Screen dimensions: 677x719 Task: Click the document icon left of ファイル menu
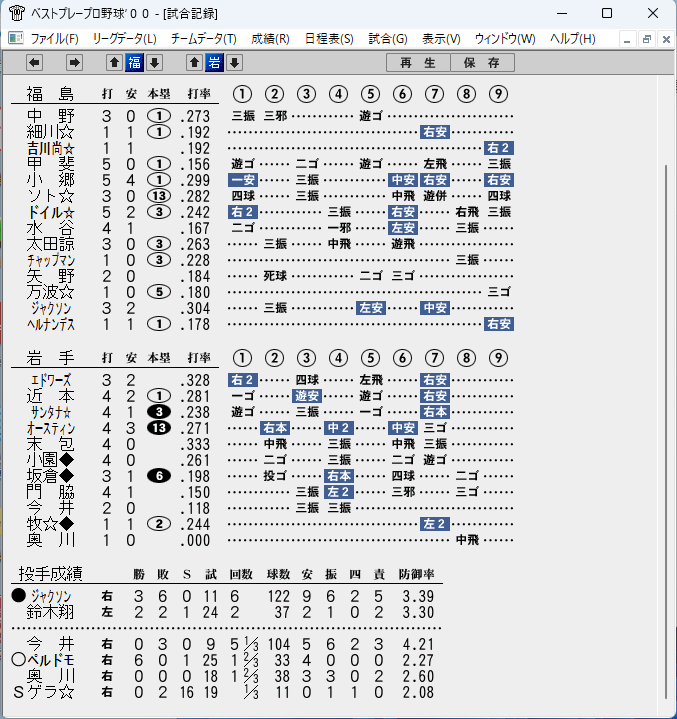[x=16, y=39]
